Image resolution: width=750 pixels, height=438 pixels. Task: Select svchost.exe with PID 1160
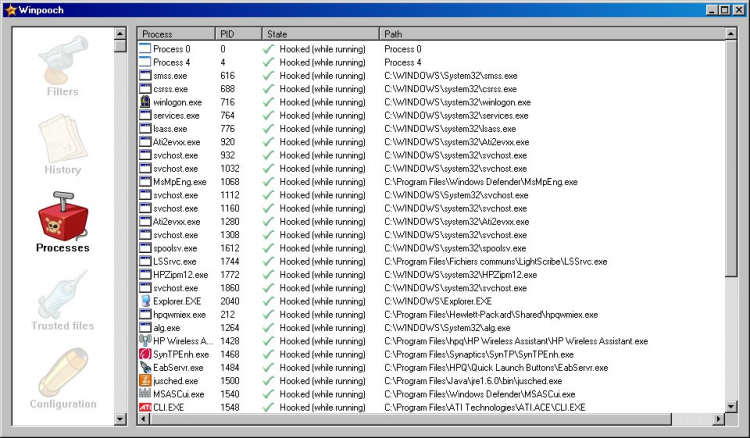coord(176,208)
